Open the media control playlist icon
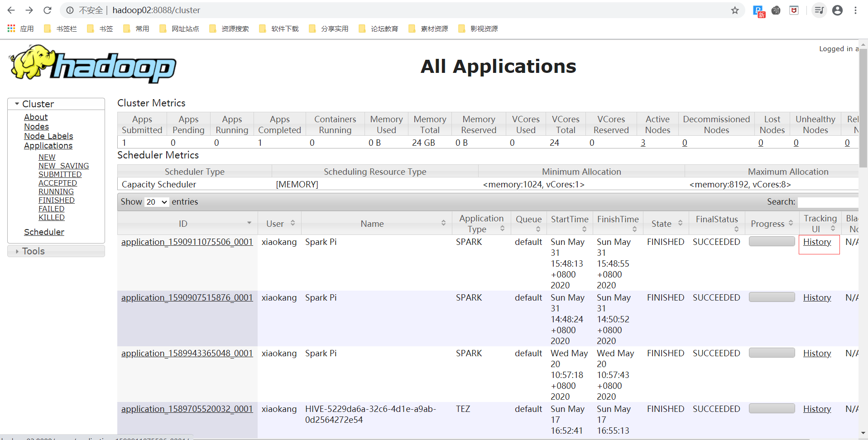The image size is (868, 440). click(x=819, y=10)
